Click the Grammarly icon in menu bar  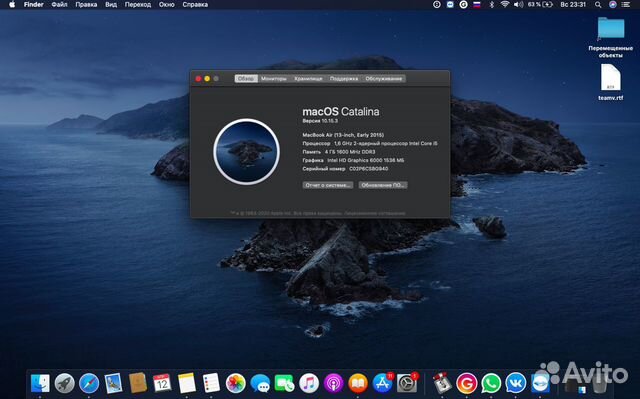point(463,4)
